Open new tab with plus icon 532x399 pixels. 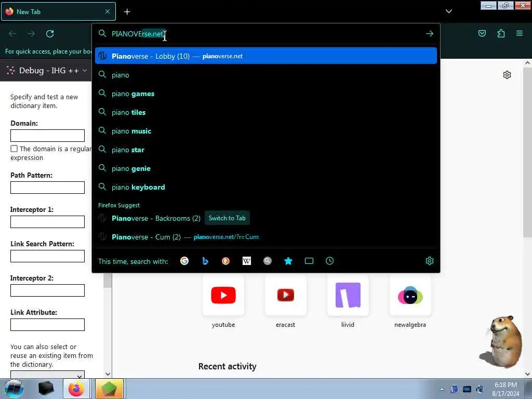(x=127, y=12)
